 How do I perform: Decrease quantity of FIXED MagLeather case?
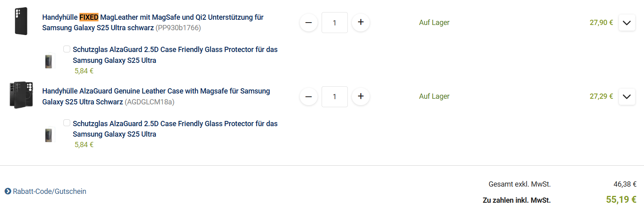click(x=309, y=23)
